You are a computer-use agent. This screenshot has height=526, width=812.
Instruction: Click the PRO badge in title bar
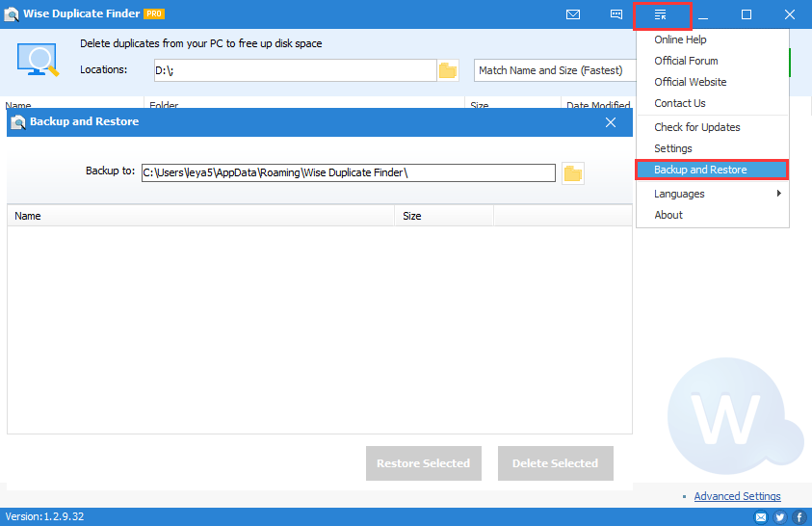point(154,14)
